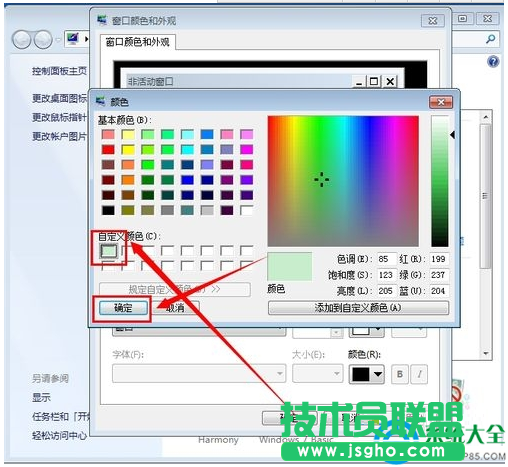Select the orange basic color swatch
The image size is (508, 467).
point(128,180)
